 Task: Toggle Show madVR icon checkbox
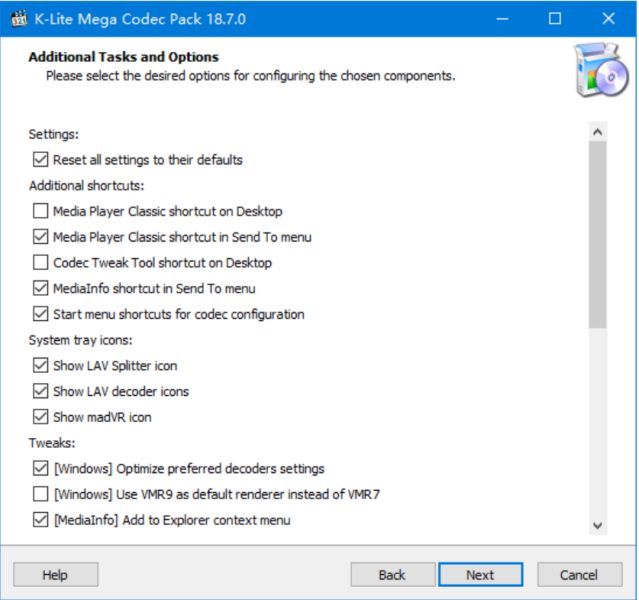pyautogui.click(x=40, y=417)
